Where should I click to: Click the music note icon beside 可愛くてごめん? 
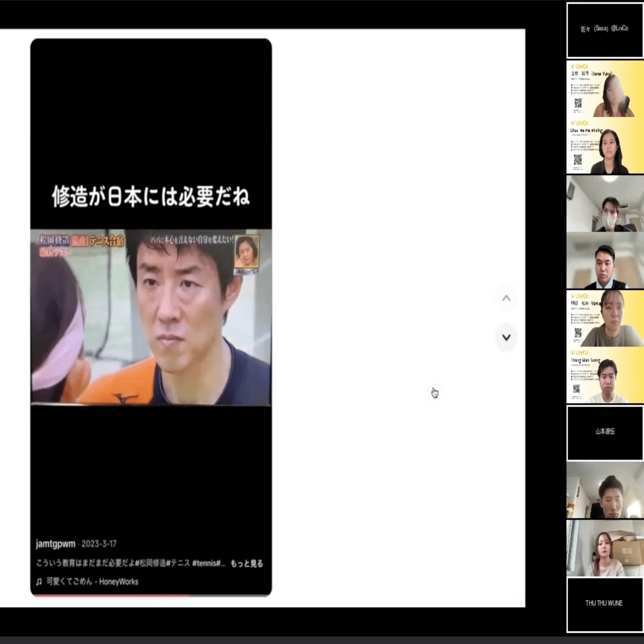click(x=39, y=582)
